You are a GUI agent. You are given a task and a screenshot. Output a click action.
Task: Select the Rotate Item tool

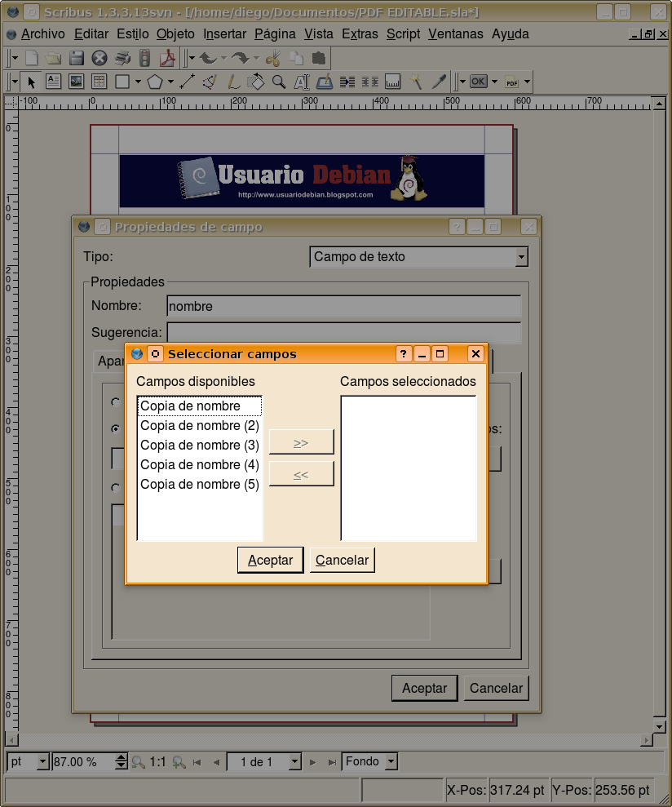tap(256, 82)
